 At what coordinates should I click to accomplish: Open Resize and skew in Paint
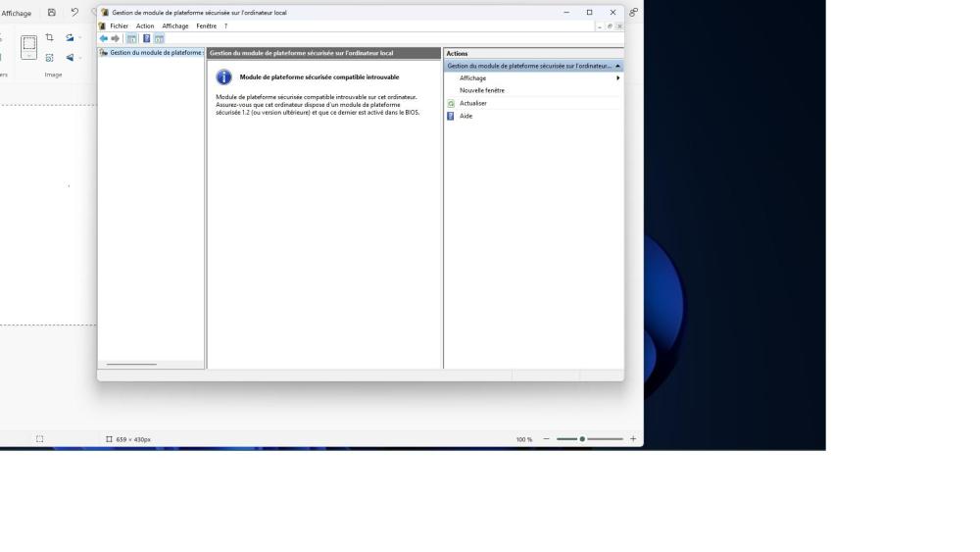click(49, 58)
